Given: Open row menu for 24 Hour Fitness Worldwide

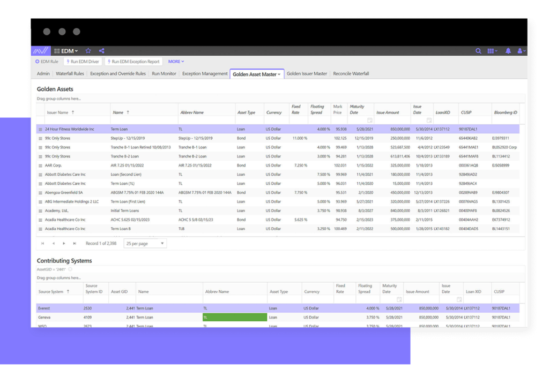Looking at the screenshot, I should pos(40,130).
